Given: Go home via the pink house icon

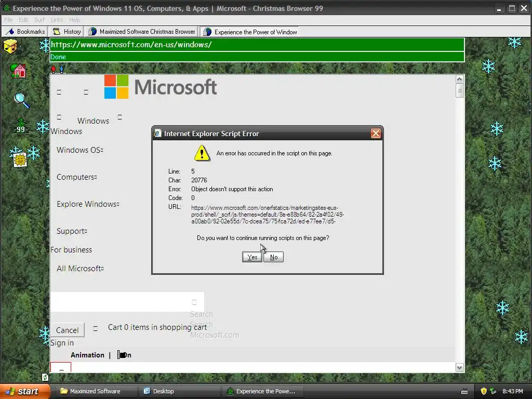Looking at the screenshot, I should pos(18,71).
